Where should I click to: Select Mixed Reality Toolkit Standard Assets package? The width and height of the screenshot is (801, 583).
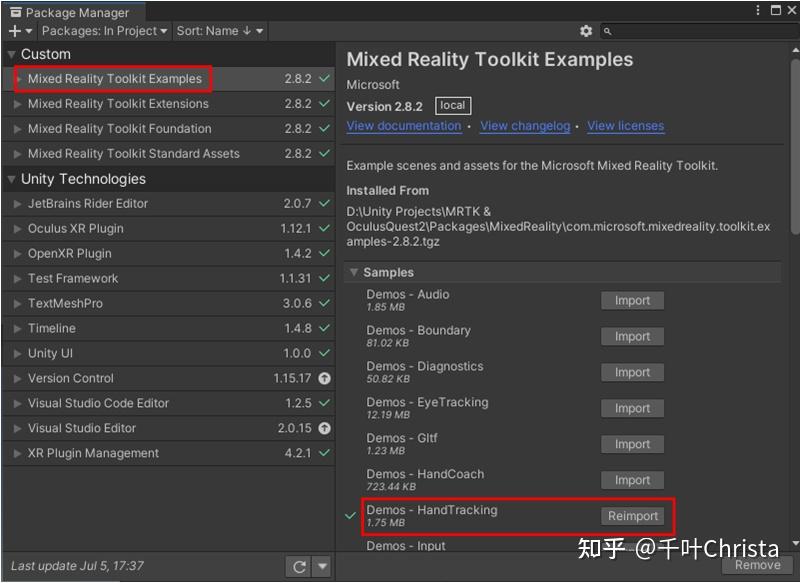click(169, 154)
